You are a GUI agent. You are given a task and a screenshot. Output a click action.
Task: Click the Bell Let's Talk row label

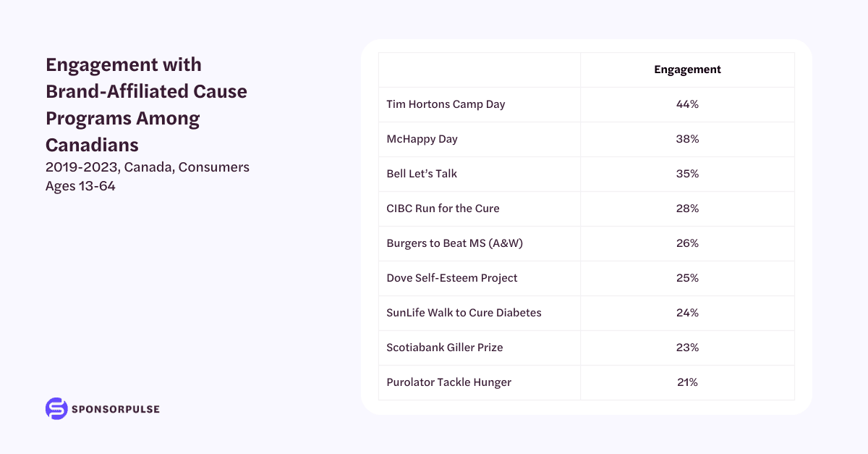tap(422, 174)
